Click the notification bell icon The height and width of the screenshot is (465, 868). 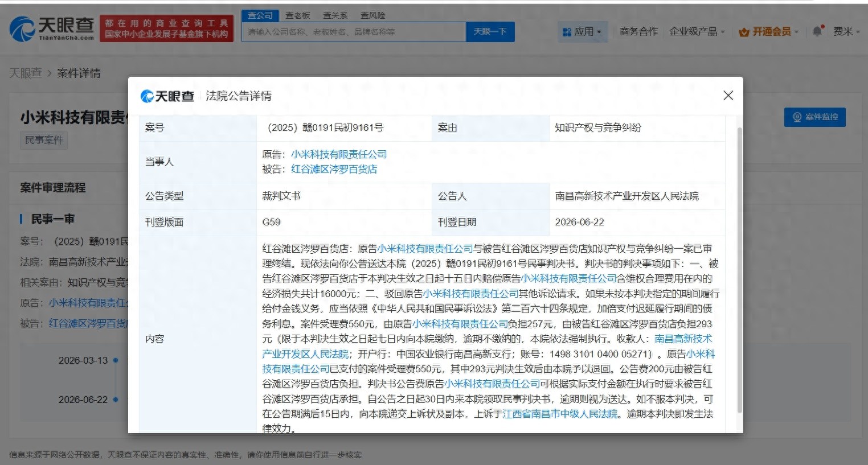(817, 31)
